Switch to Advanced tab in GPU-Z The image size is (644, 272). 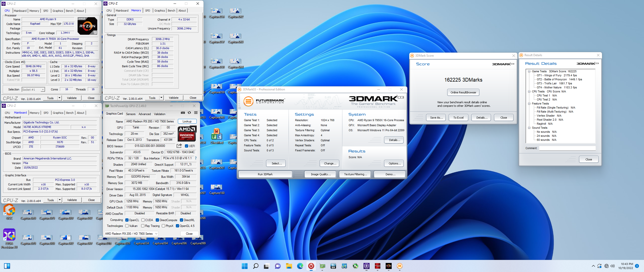[145, 114]
